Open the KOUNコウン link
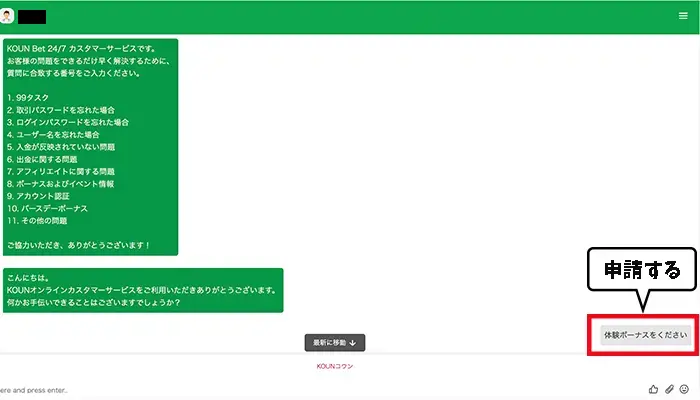 tap(335, 366)
